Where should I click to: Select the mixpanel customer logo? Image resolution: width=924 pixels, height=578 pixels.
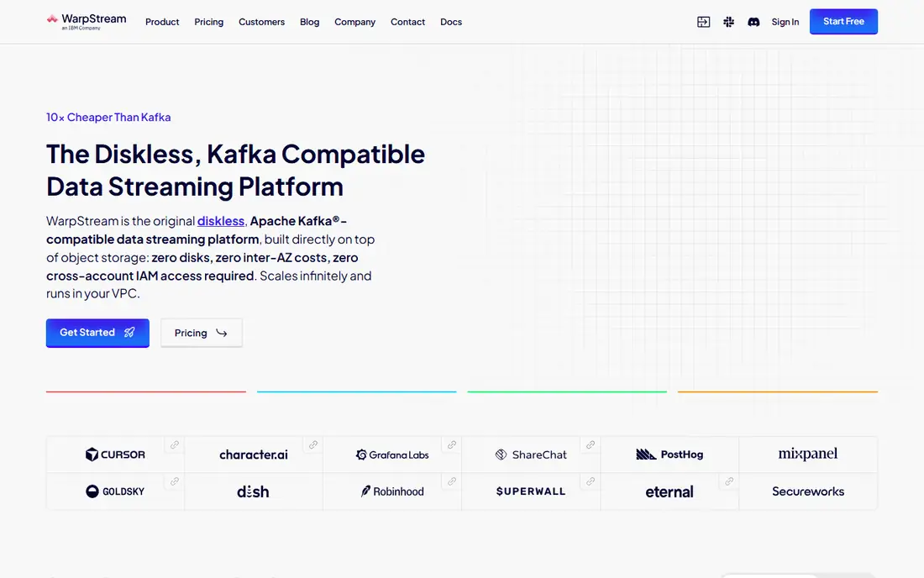[808, 454]
